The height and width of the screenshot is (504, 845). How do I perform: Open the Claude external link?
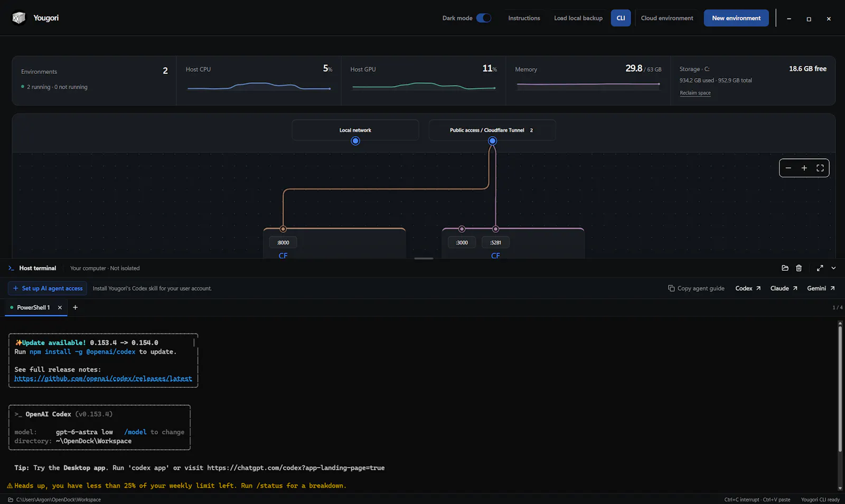click(784, 288)
